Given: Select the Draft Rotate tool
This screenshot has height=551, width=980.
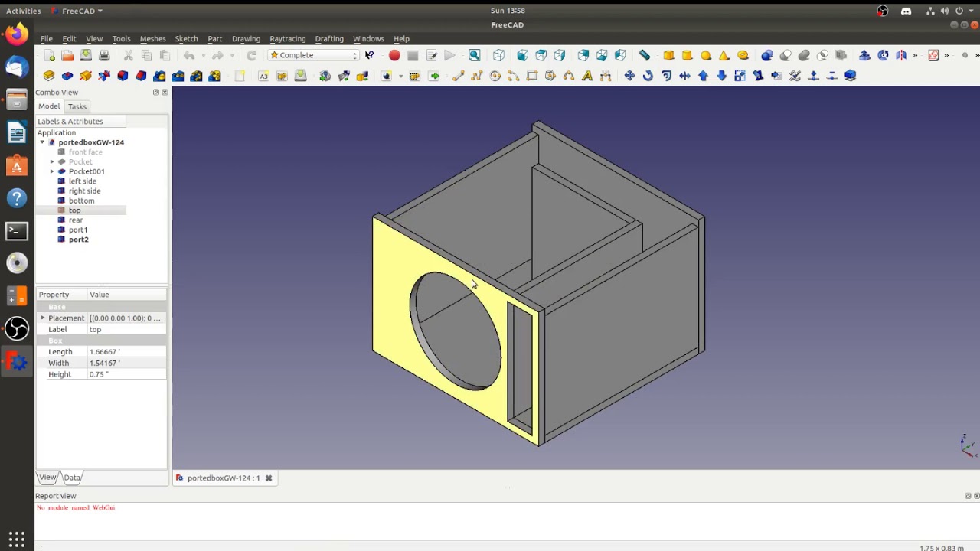Looking at the screenshot, I should 648,76.
